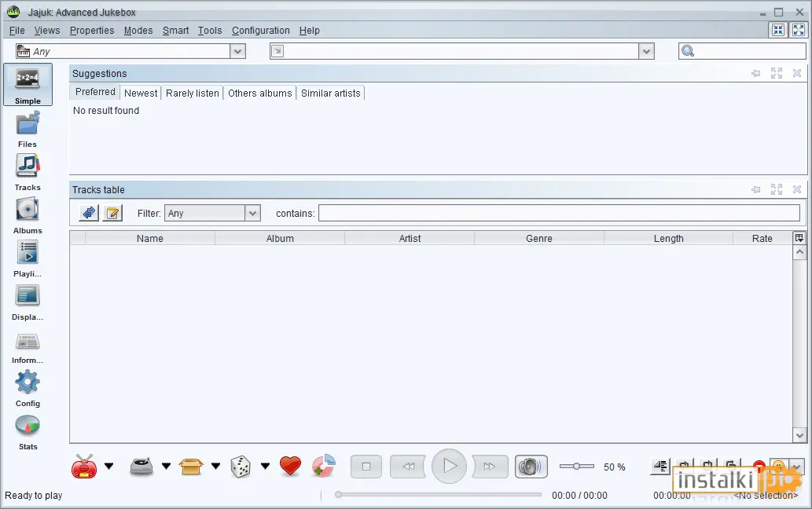Click the turntable DJ icon
Viewport: 812px width, 509px height.
[x=141, y=467]
